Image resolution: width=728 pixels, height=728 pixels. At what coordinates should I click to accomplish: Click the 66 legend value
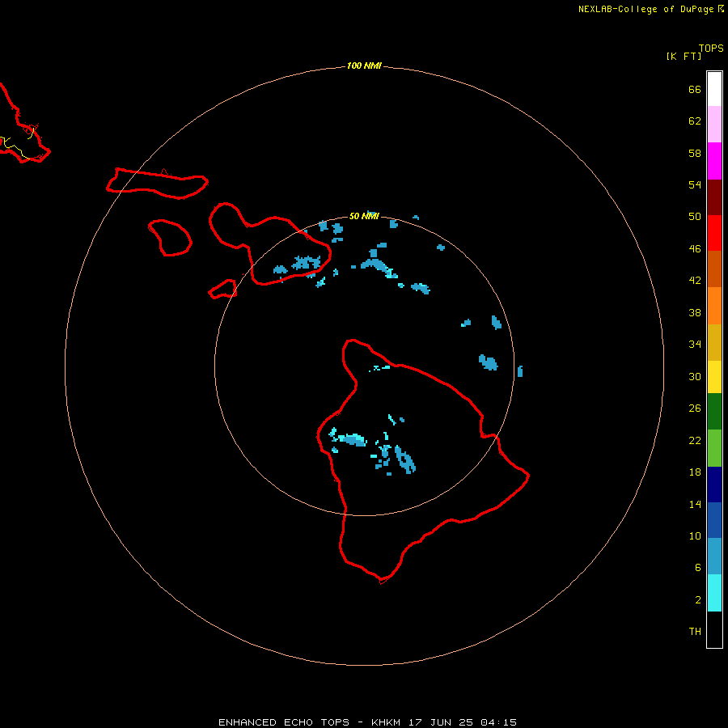click(x=695, y=89)
